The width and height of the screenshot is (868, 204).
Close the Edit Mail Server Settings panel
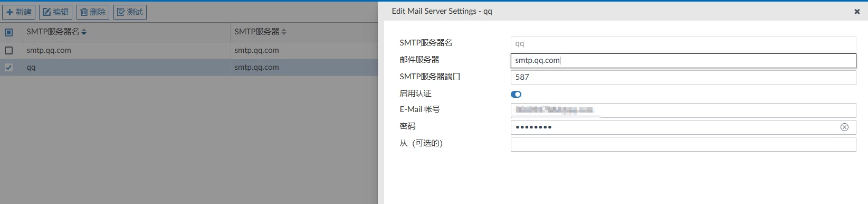pos(857,12)
